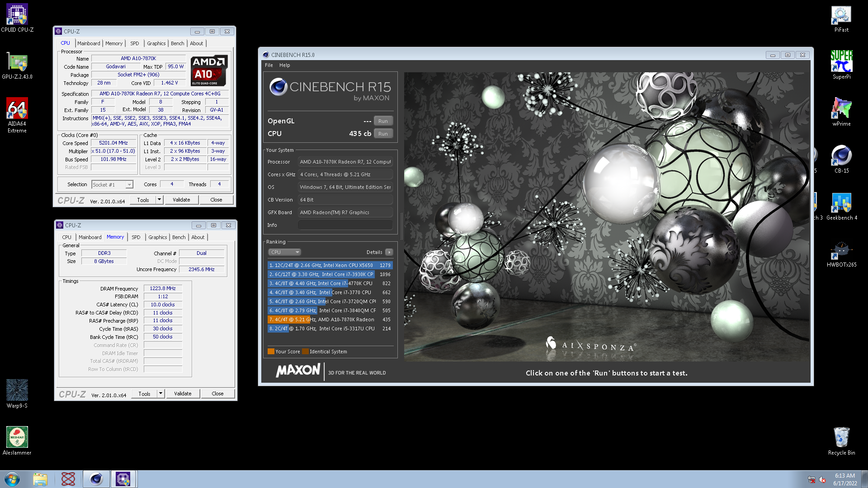Click Cinebench title bar app icon
Viewport: 868px width, 488px height.
coord(266,55)
